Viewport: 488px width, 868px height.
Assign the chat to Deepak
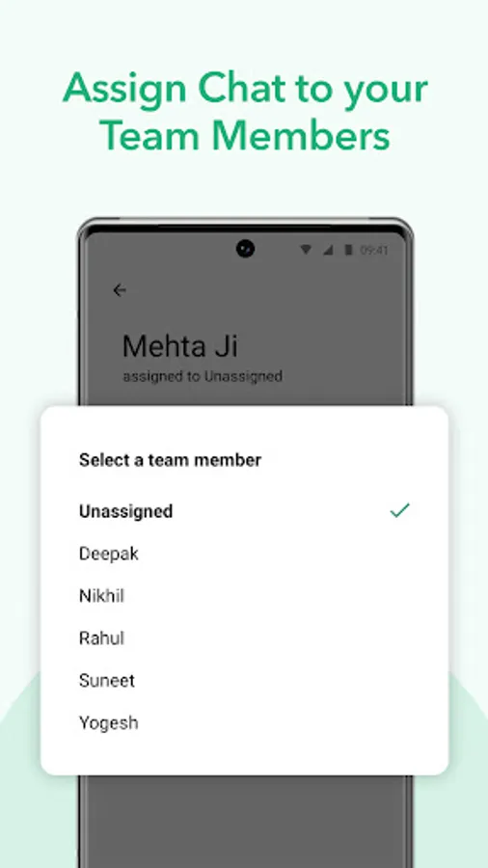click(245, 554)
